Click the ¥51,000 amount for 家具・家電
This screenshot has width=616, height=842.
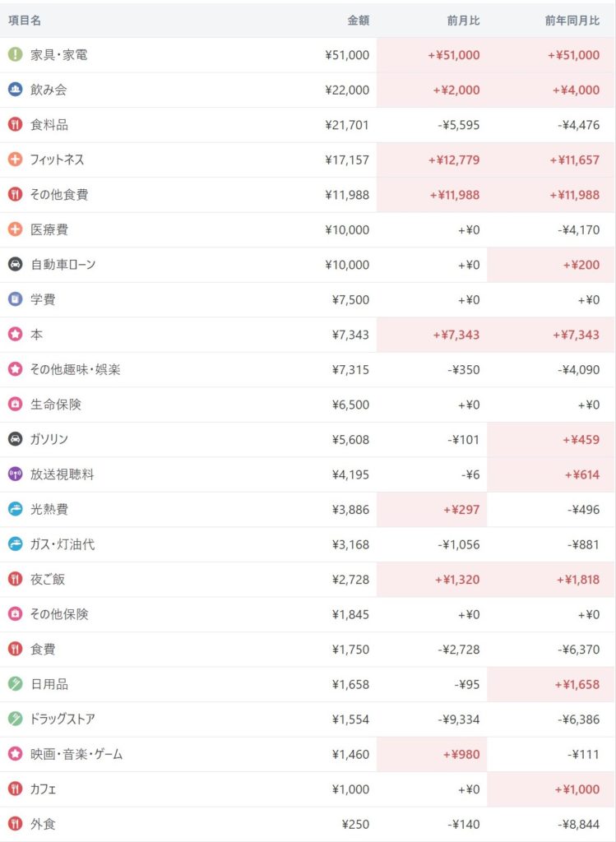point(347,55)
